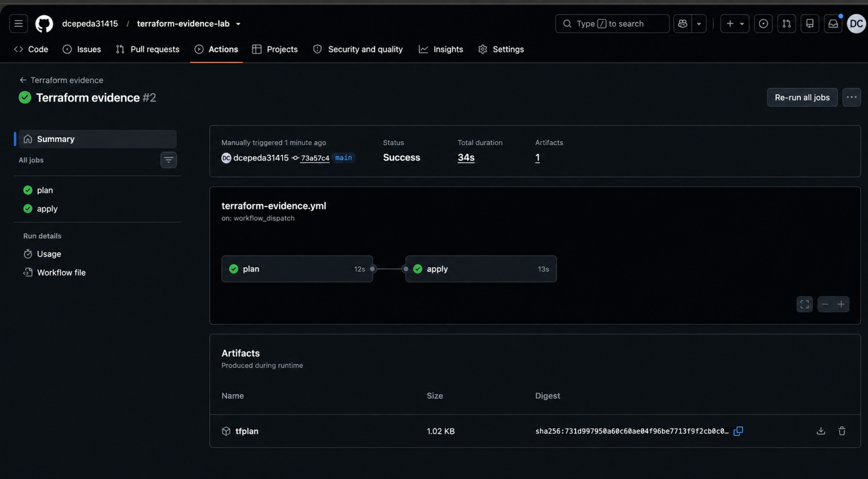Open the create new plus menu
Viewport: 868px width, 479px height.
[x=734, y=23]
